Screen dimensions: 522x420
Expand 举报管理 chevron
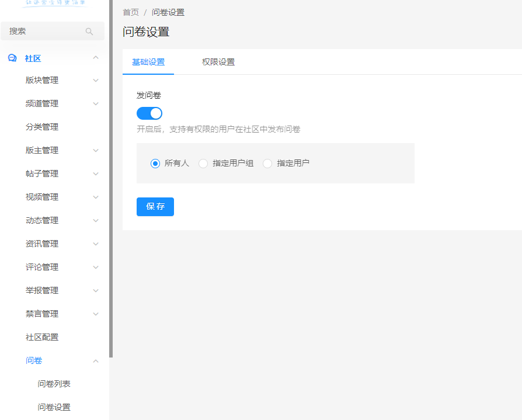(x=96, y=290)
